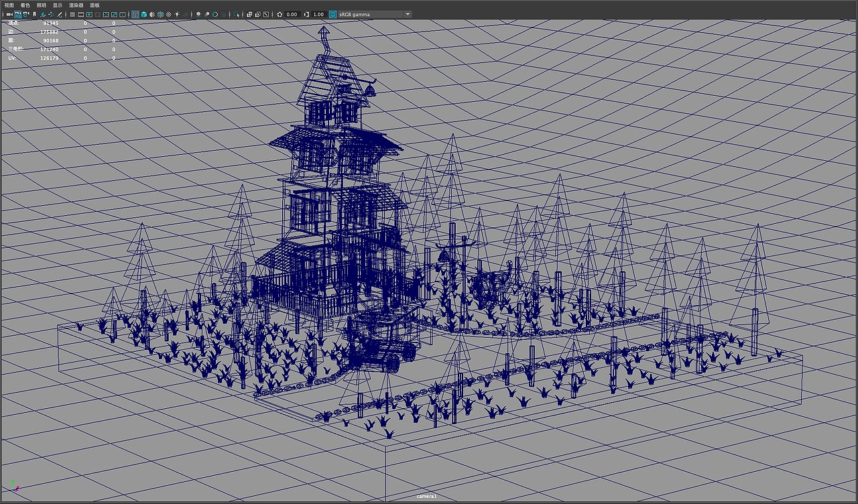The height and width of the screenshot is (504, 858).
Task: Click the Gamma reset icon
Action: pyautogui.click(x=306, y=14)
